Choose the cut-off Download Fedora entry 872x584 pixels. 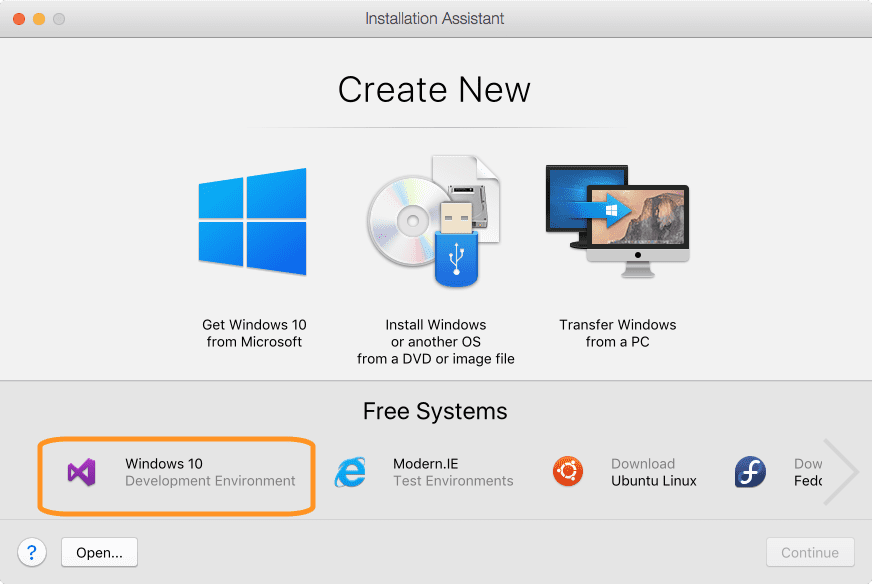point(808,472)
